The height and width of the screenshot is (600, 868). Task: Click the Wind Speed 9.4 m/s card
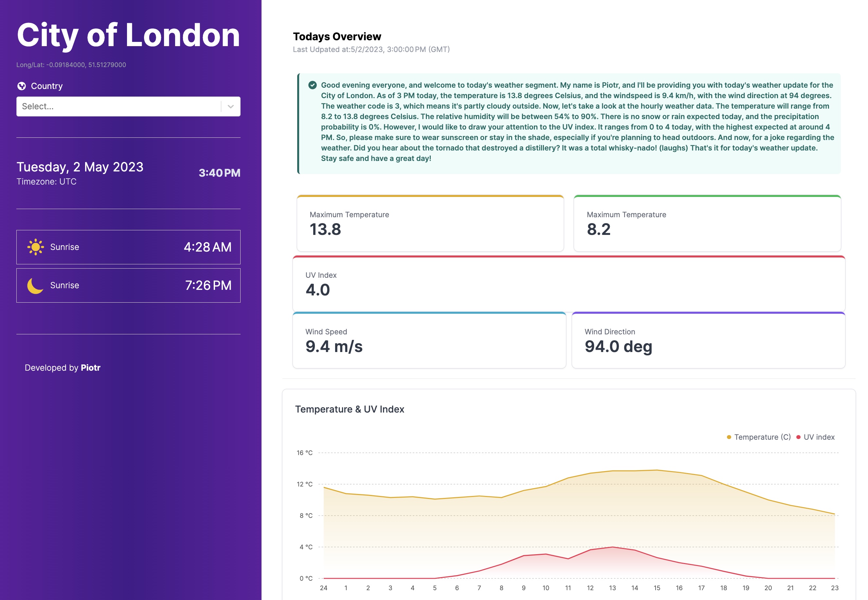(429, 341)
